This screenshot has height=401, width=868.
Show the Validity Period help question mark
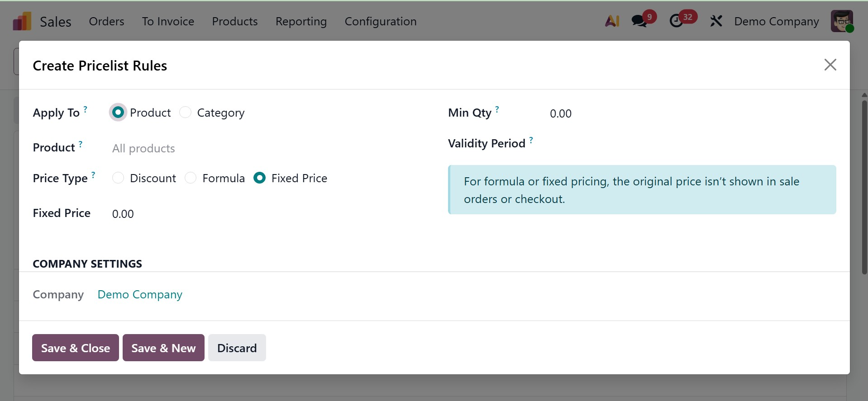pos(531,140)
